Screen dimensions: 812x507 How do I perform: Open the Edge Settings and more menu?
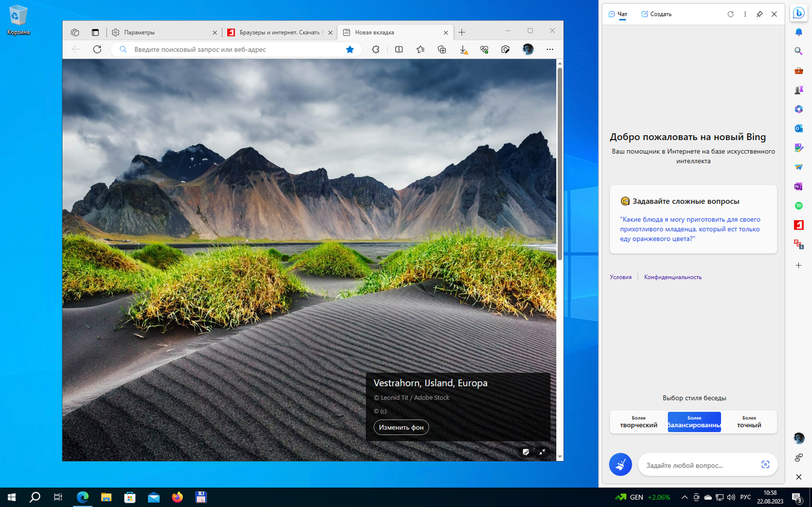[549, 49]
